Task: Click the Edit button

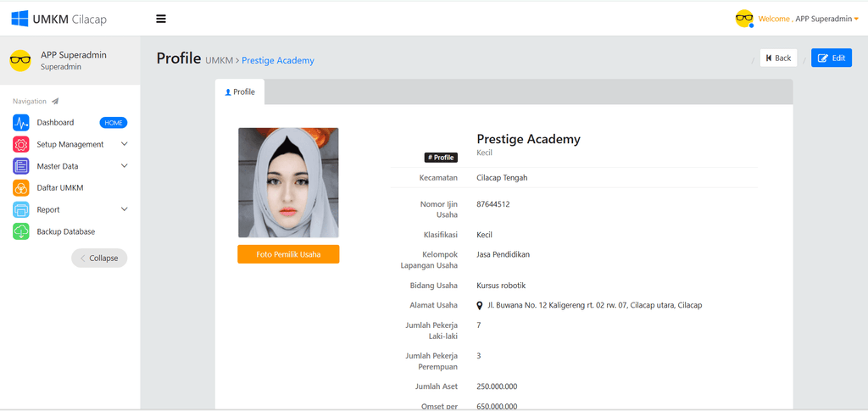Action: tap(832, 58)
